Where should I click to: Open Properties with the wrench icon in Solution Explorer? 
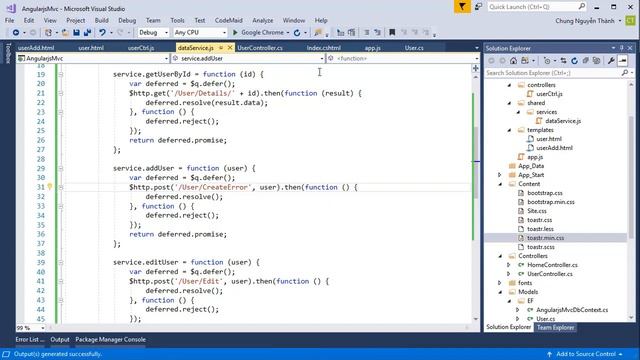coord(611,60)
